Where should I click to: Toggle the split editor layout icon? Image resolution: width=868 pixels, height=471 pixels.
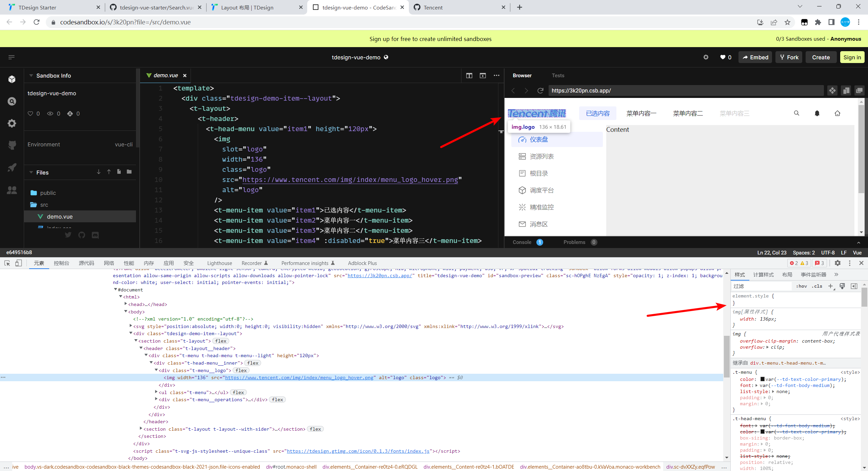point(469,76)
